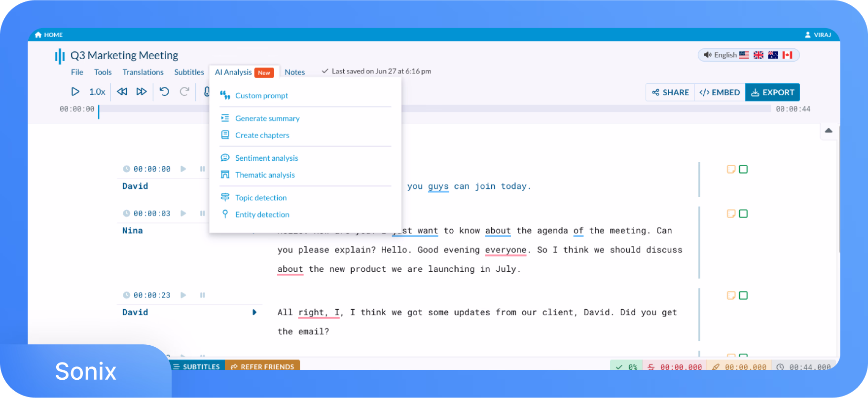Screen dimensions: 868x398
Task: Play segment at 00:00:23 with small play icon
Action: point(183,295)
